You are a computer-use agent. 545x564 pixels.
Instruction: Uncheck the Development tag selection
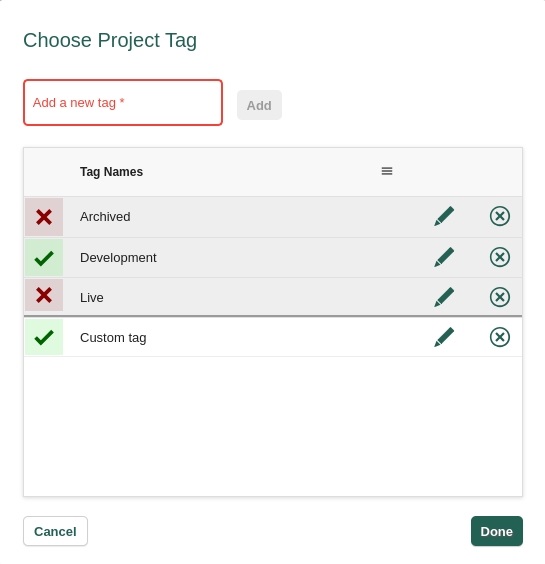click(44, 258)
